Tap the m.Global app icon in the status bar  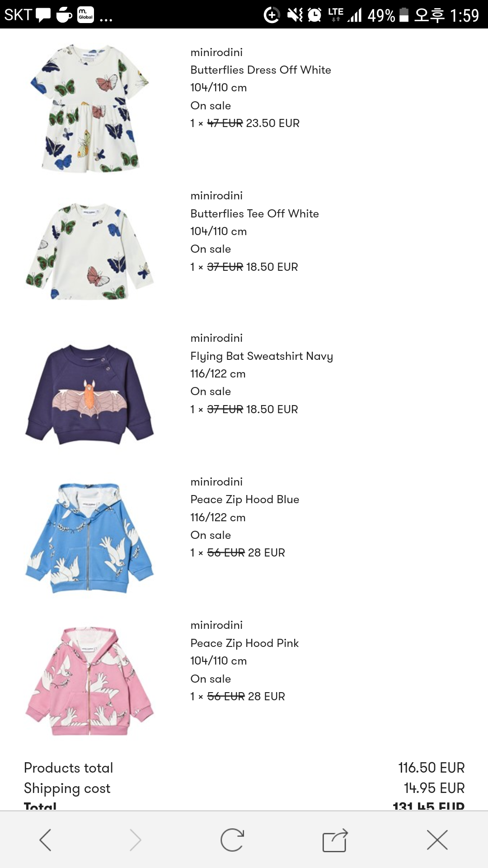click(85, 14)
